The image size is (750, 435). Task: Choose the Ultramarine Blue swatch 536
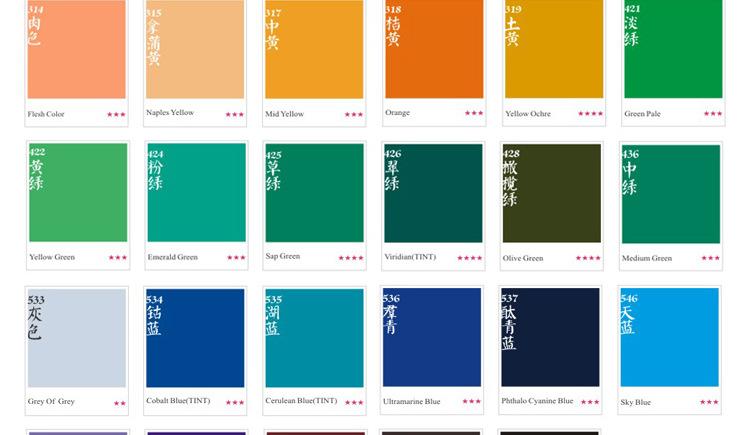432,338
